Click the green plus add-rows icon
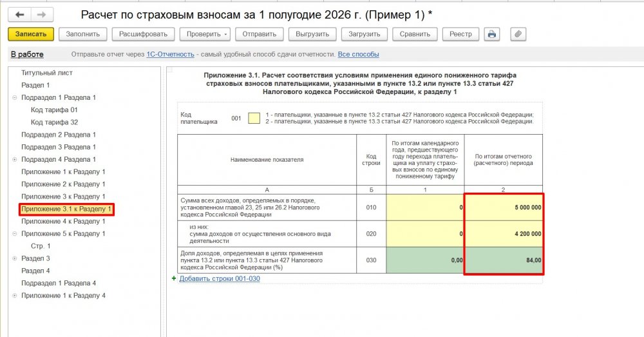644x337 pixels. click(174, 278)
